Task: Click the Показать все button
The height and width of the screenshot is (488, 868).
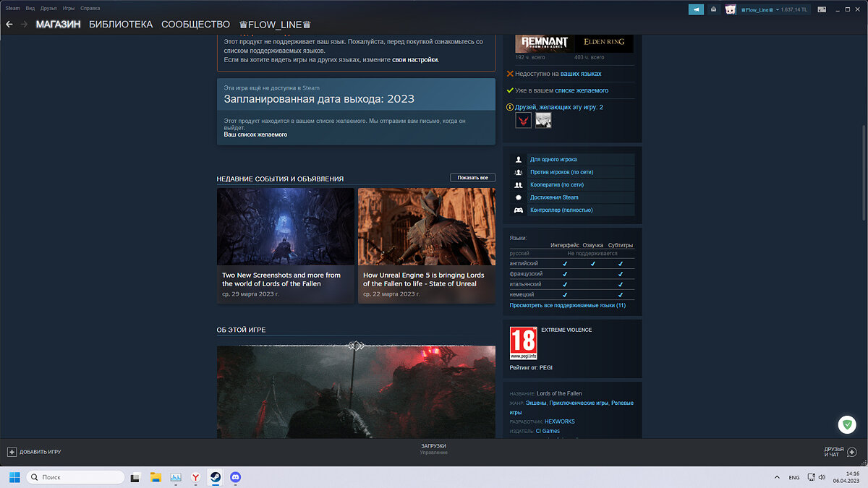Action: pyautogui.click(x=472, y=178)
